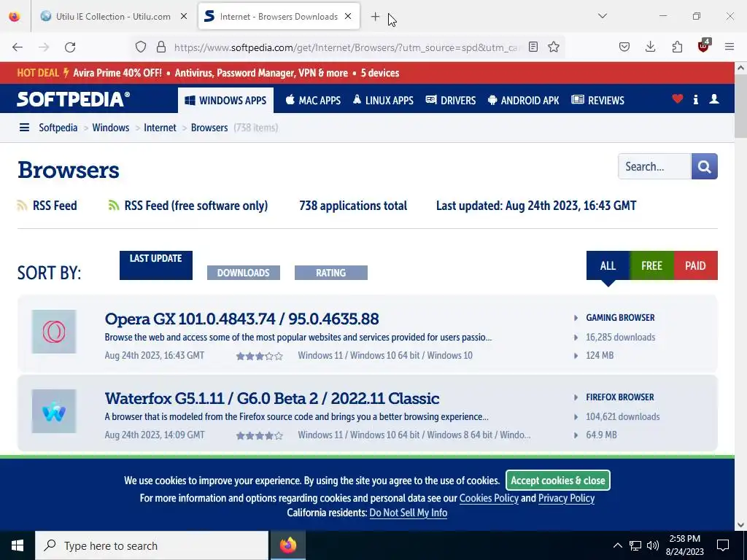The image size is (747, 560).
Task: Select the REVIEWS menu
Action: click(598, 101)
